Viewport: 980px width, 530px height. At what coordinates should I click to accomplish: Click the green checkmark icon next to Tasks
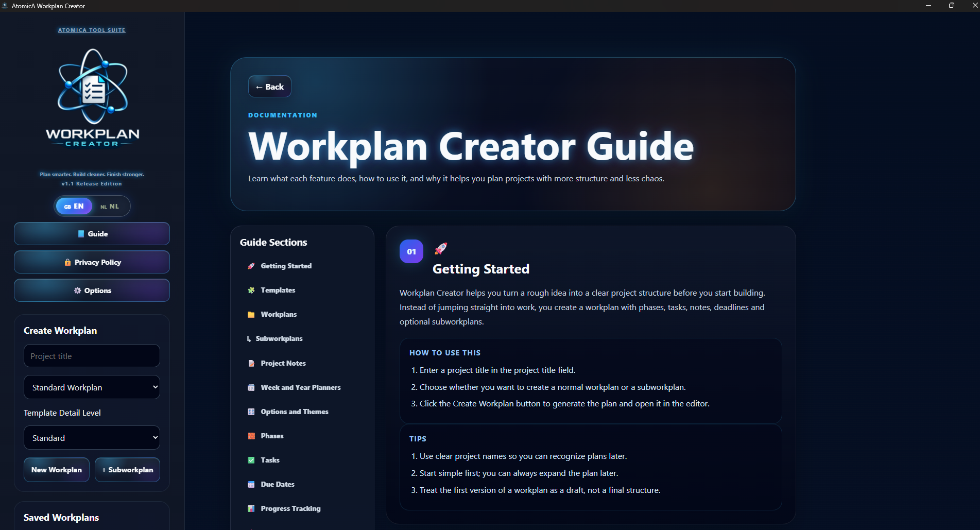click(x=251, y=460)
